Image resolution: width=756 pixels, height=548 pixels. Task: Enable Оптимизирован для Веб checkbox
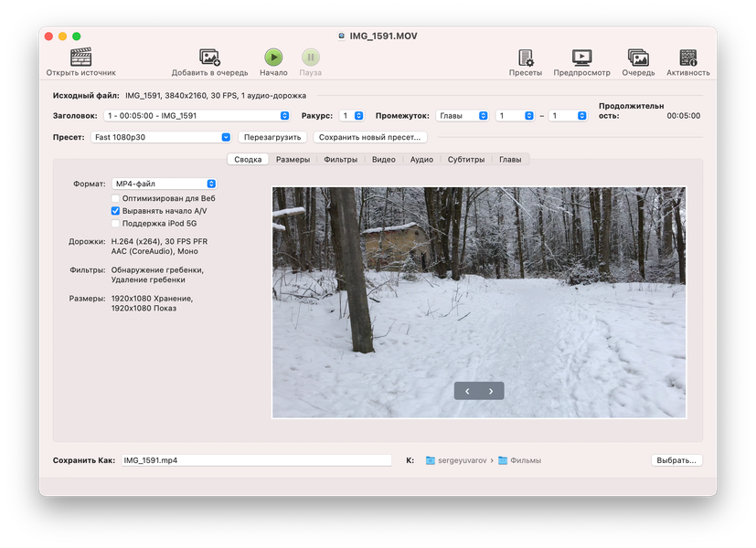(x=115, y=198)
